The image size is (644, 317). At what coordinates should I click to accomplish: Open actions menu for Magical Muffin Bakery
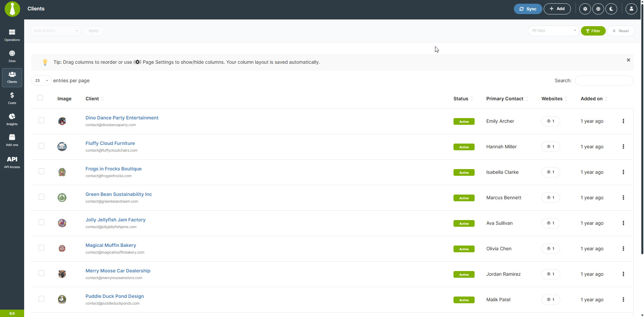tap(623, 249)
